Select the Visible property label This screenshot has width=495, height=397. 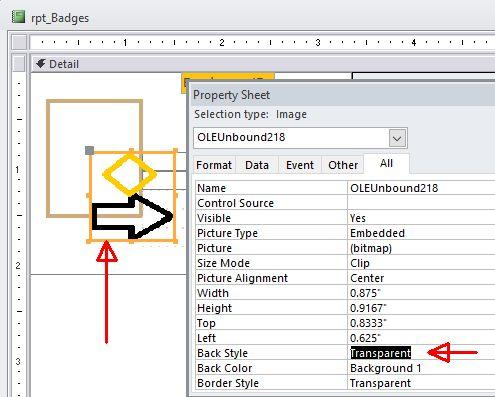tap(214, 218)
